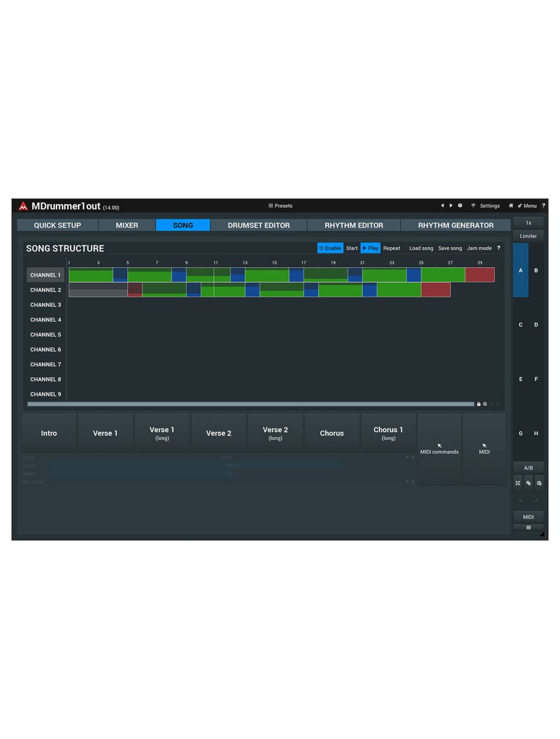Viewport: 560px width, 739px height.
Task: Click the horizontal song timeline scrollbar
Action: 250,404
